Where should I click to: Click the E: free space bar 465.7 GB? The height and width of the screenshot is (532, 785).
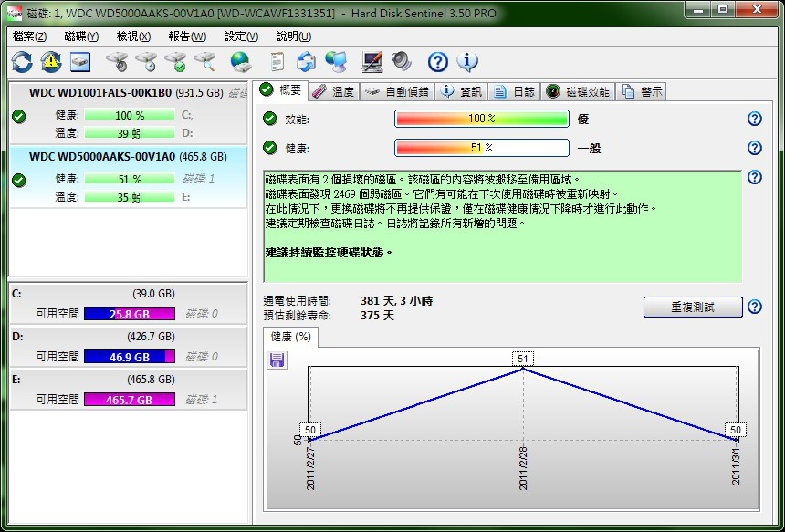click(130, 400)
